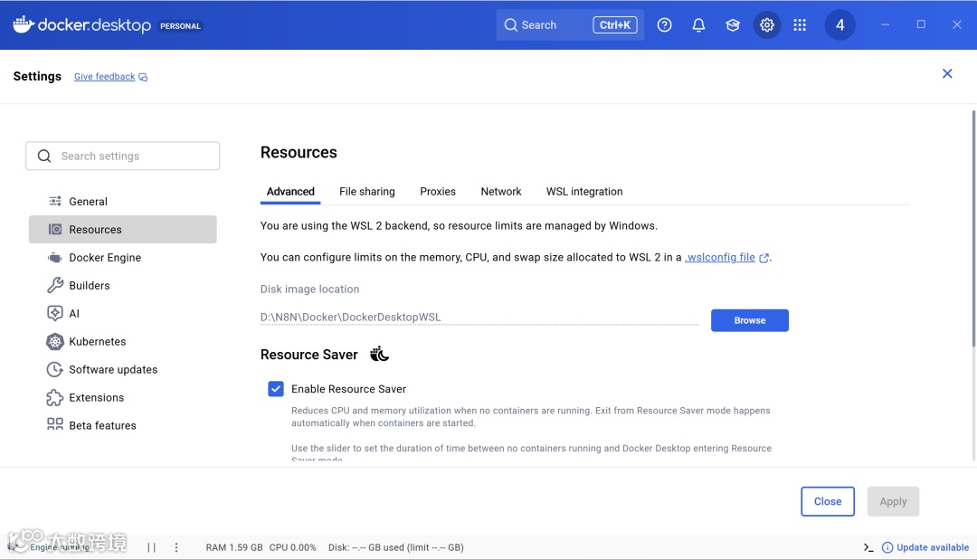977x560 pixels.
Task: Click the RAM 1.59 GB status text
Action: coord(234,547)
